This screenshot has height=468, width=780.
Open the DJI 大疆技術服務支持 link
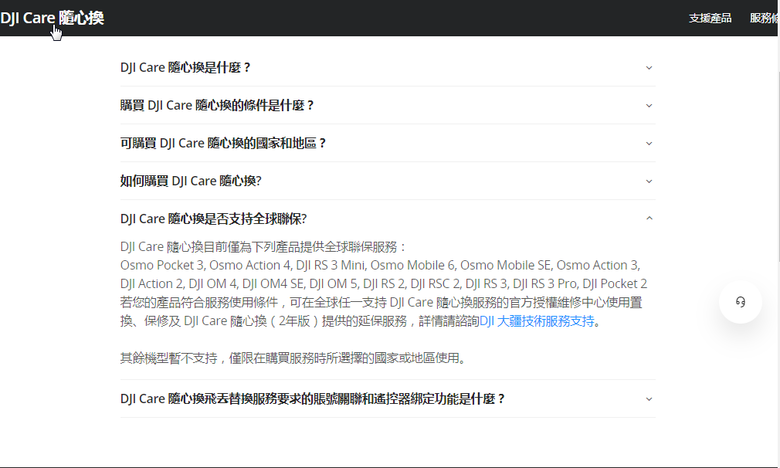(x=537, y=321)
